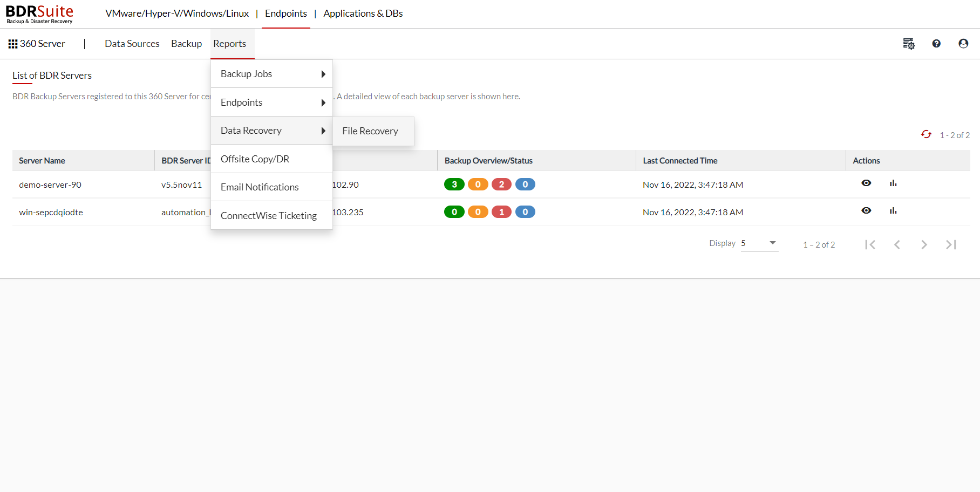Open Offsite Copy/DR report

pyautogui.click(x=271, y=159)
